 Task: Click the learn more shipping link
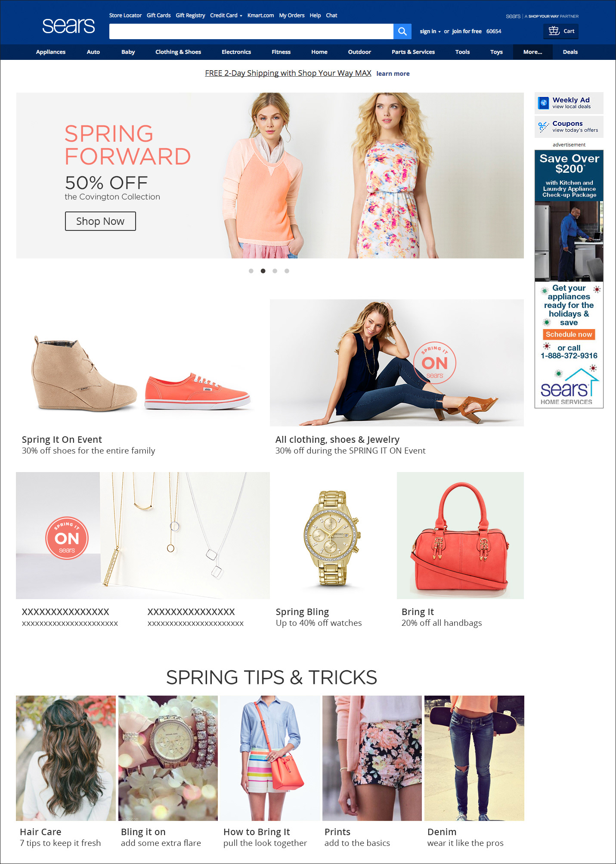pos(393,74)
